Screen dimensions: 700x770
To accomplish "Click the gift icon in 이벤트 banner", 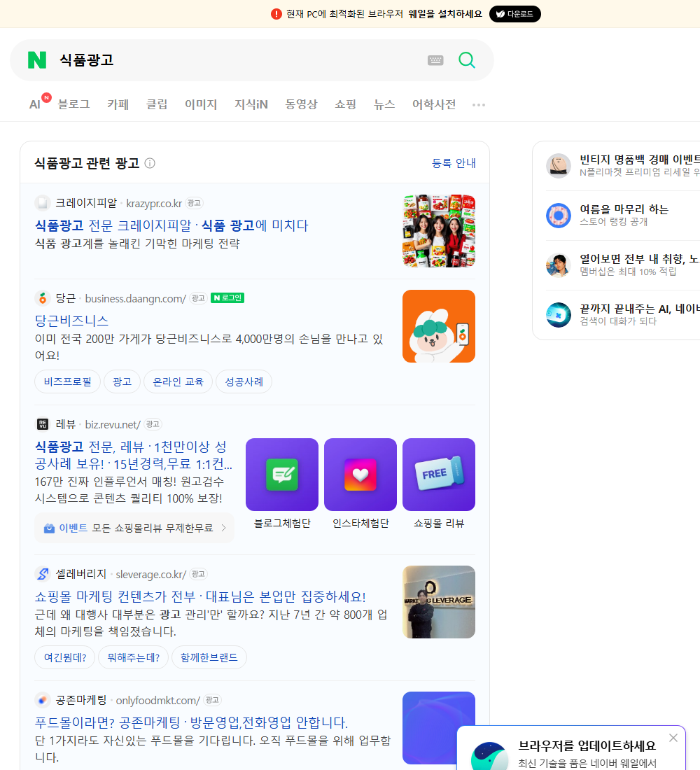I will tap(49, 528).
